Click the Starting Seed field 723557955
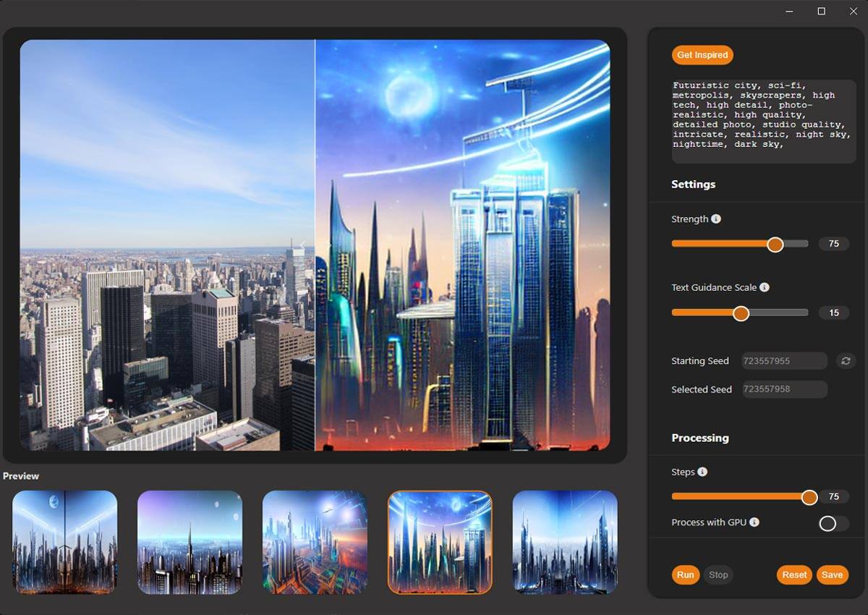Viewport: 868px width, 615px height. click(785, 361)
